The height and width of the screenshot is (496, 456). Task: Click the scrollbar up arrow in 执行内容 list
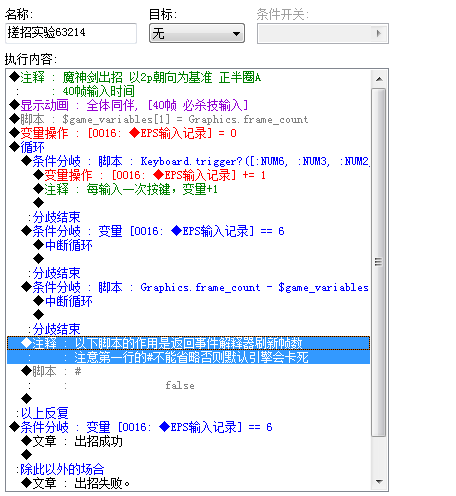[x=379, y=79]
